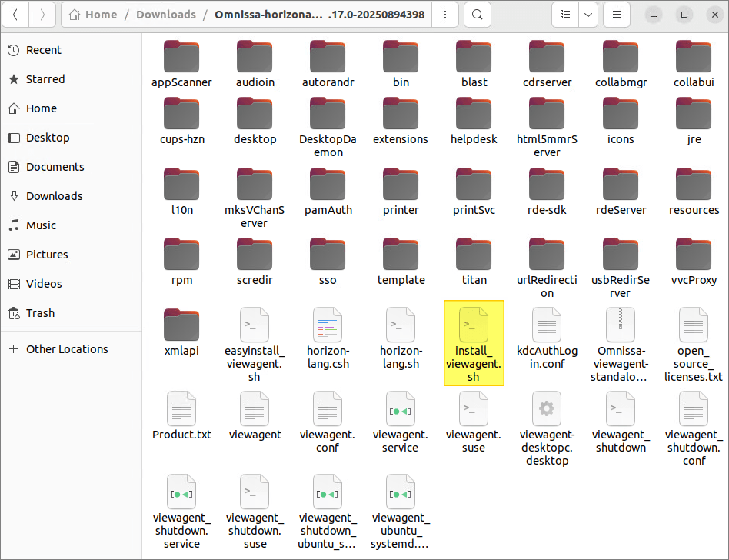Select the viewagent-desktopc.desktop file
729x560 pixels.
(547, 409)
